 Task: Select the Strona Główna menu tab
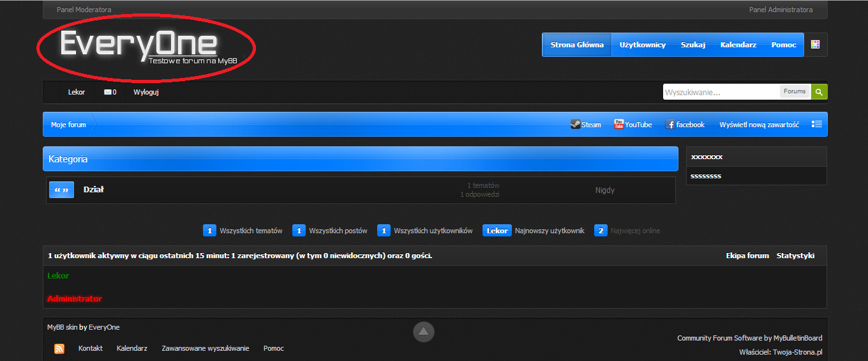577,45
